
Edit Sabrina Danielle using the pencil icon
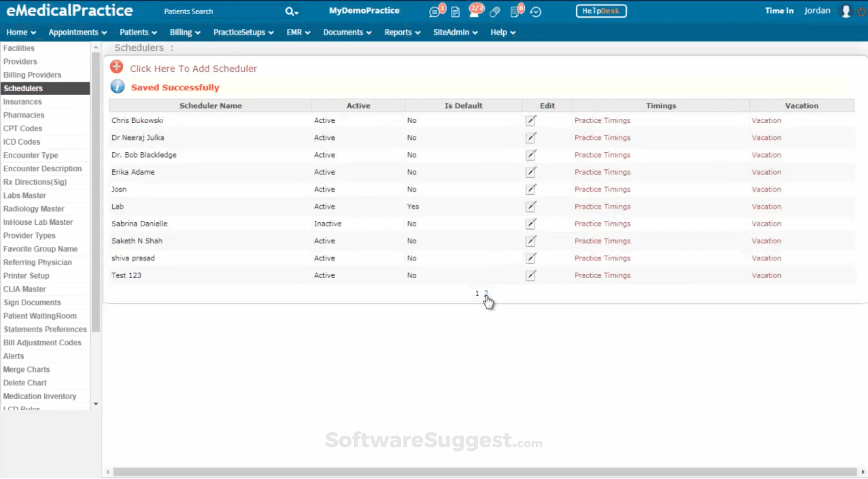pyautogui.click(x=530, y=224)
